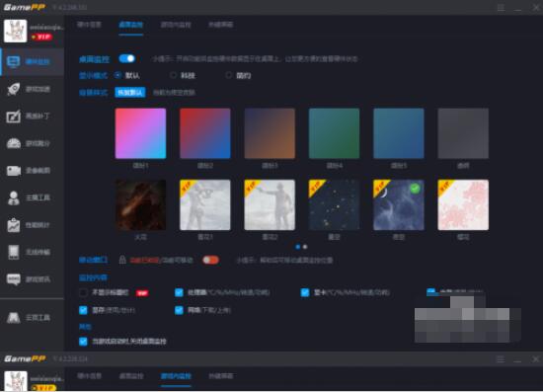Select the 默认 display mode radio button
This screenshot has width=543, height=392.
point(118,75)
